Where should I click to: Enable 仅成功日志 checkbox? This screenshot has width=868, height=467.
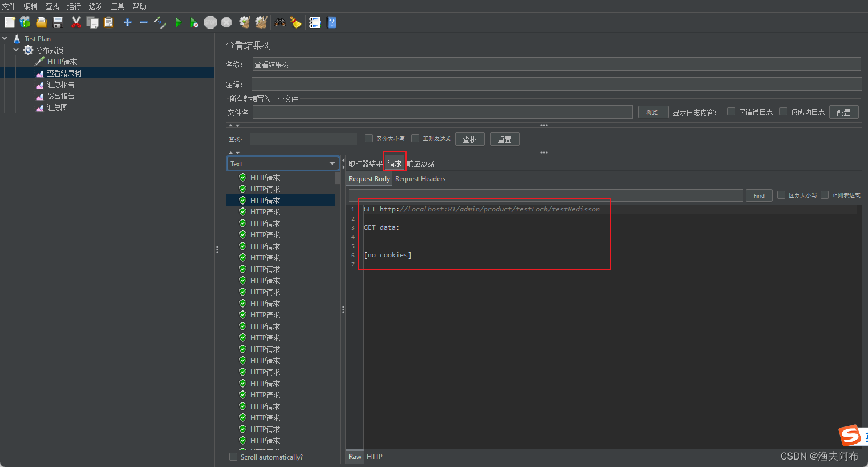click(783, 111)
